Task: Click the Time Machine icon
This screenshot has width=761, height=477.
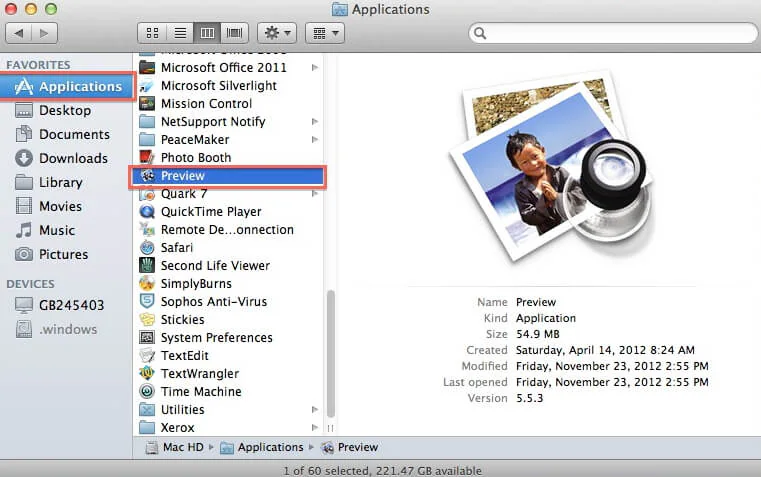Action: pos(147,391)
